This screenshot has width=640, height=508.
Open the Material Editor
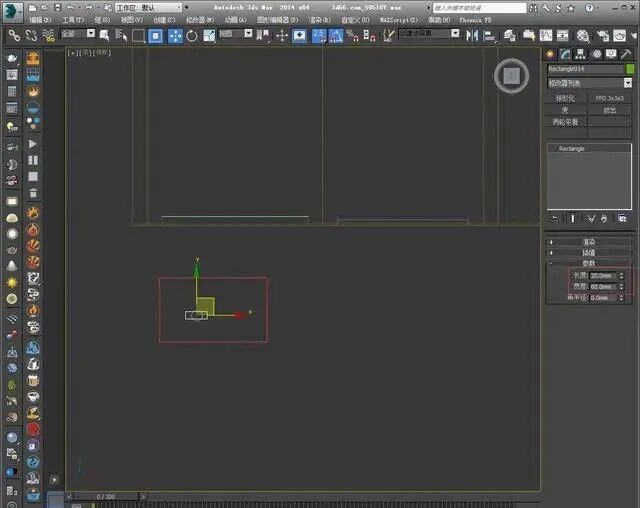pyautogui.click(x=583, y=36)
